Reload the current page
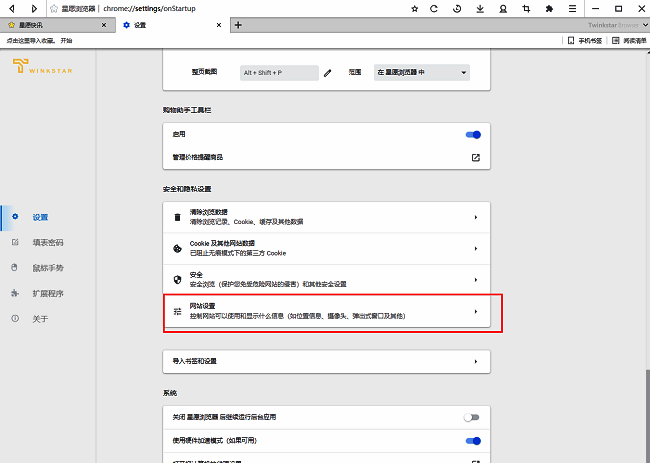This screenshot has height=463, width=650. click(434, 9)
